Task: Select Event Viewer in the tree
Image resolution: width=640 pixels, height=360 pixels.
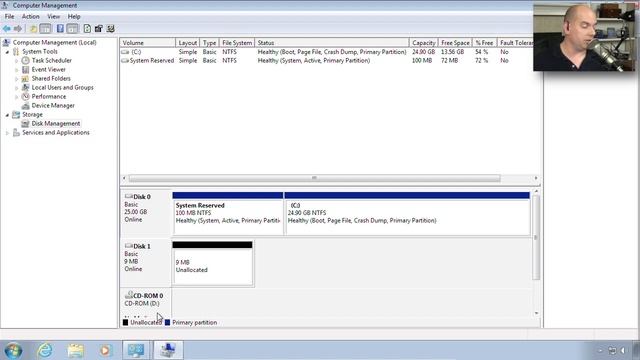Action: [x=49, y=69]
